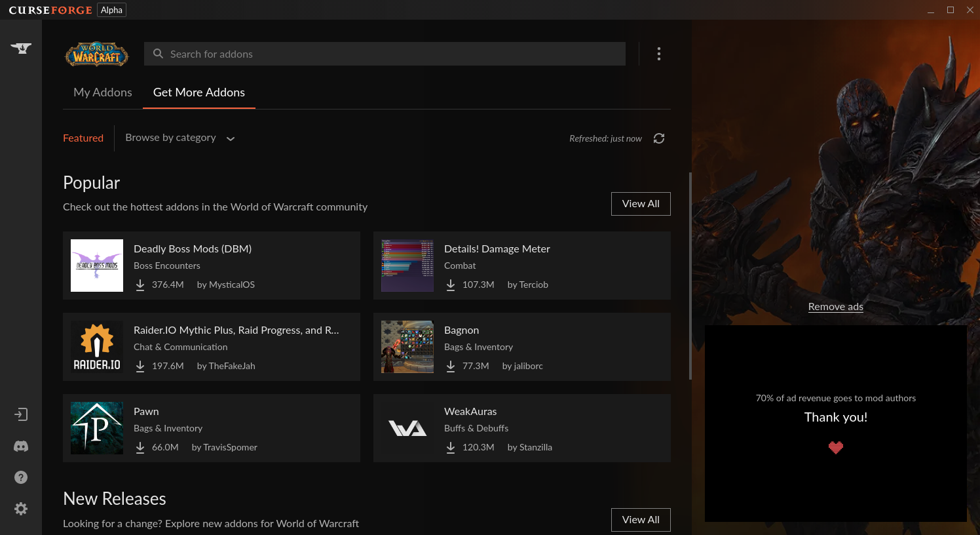The image size is (980, 535).
Task: Open the settings gear icon
Action: [21, 509]
